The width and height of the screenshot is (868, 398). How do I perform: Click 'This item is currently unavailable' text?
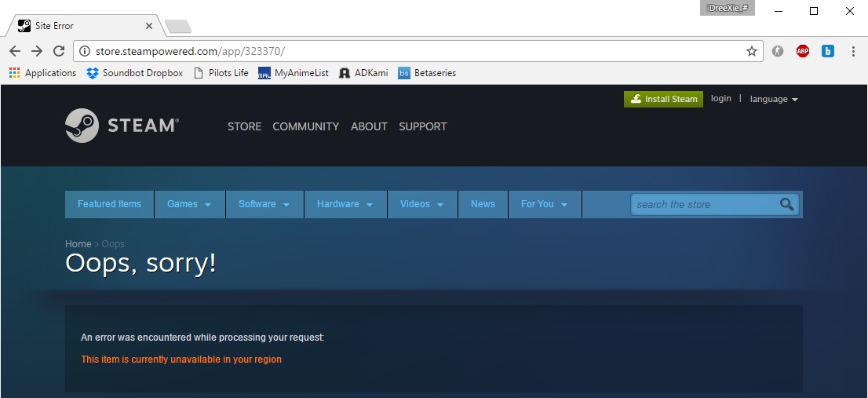(x=181, y=360)
